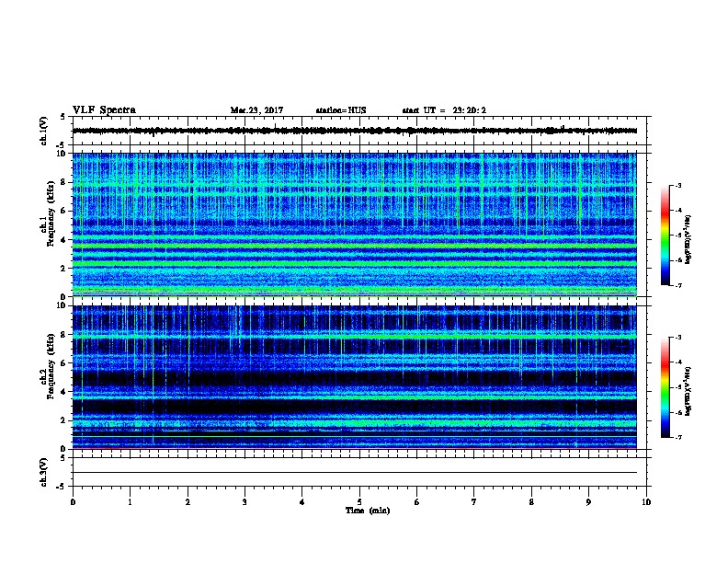
Task: Click time axis tick label 2
Action: point(188,502)
